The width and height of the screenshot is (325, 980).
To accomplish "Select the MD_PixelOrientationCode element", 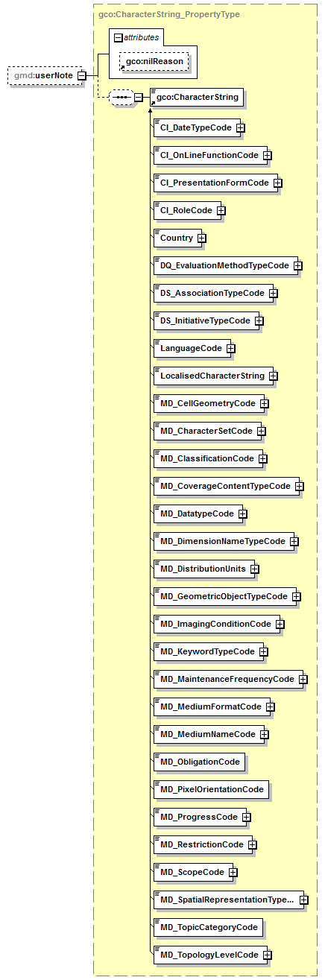I will point(211,789).
